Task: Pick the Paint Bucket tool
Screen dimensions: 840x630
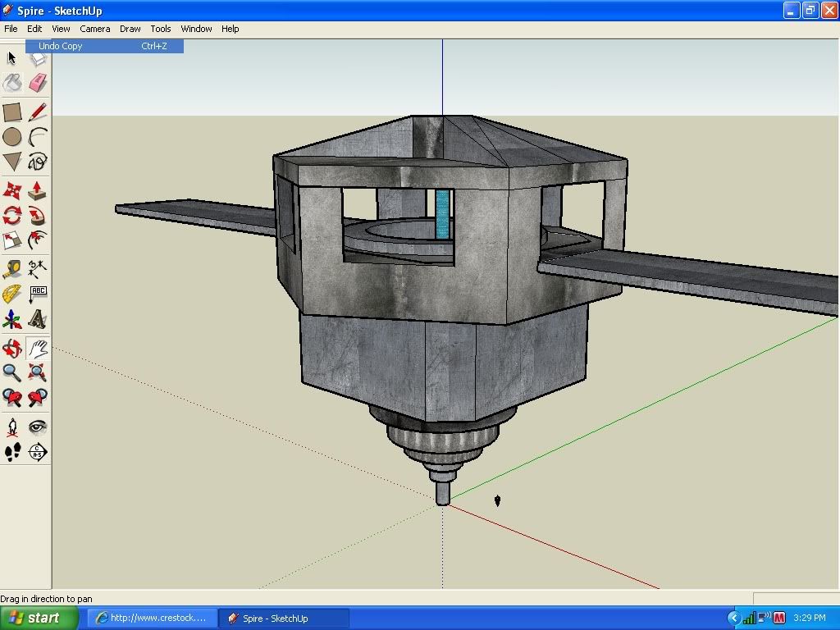Action: pyautogui.click(x=11, y=83)
